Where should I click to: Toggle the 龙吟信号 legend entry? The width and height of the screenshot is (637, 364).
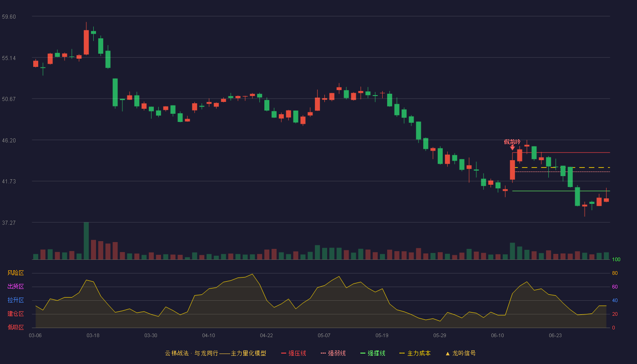click(460, 353)
